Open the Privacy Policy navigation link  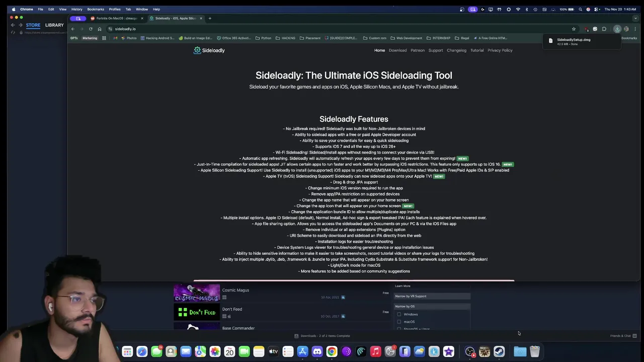point(500,50)
